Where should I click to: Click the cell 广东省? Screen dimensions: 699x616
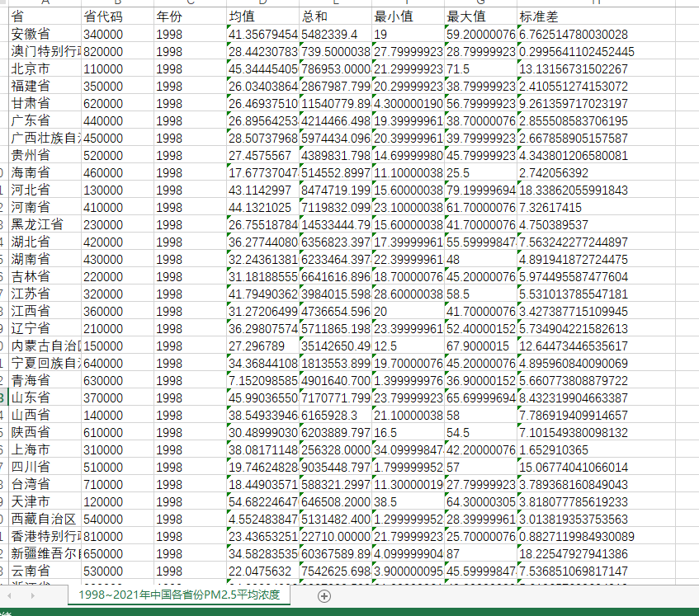pyautogui.click(x=45, y=120)
